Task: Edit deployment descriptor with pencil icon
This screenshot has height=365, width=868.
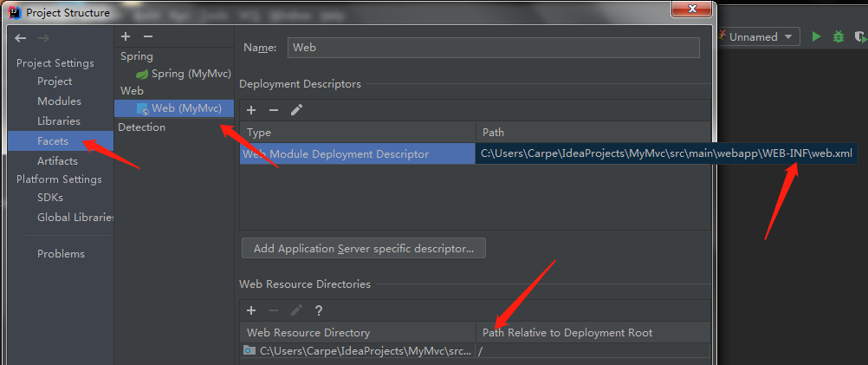Action: (296, 110)
